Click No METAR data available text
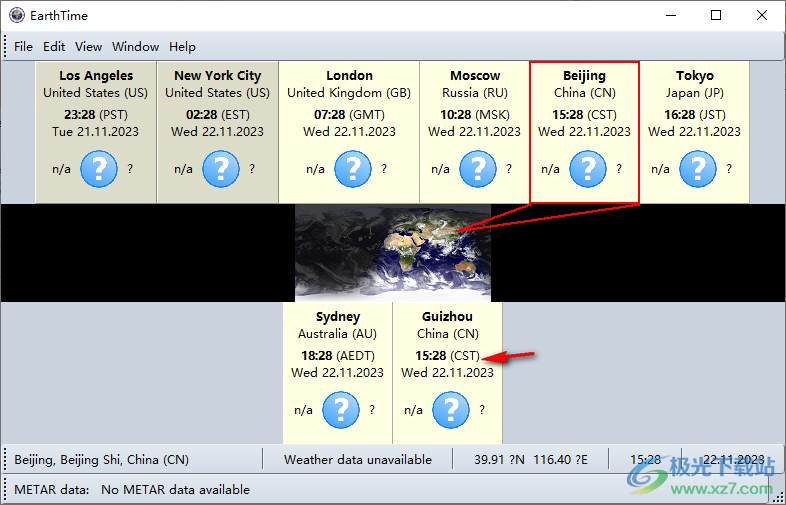 click(175, 489)
